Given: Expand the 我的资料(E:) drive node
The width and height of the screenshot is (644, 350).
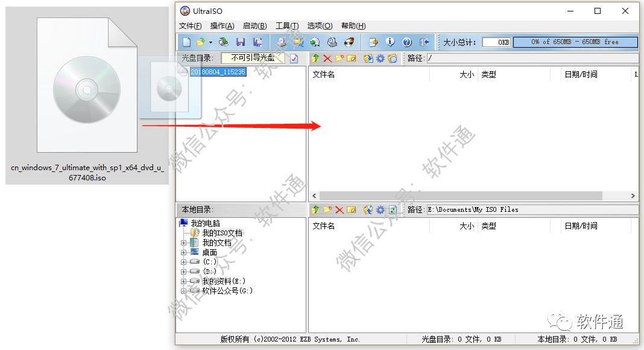Looking at the screenshot, I should (183, 281).
